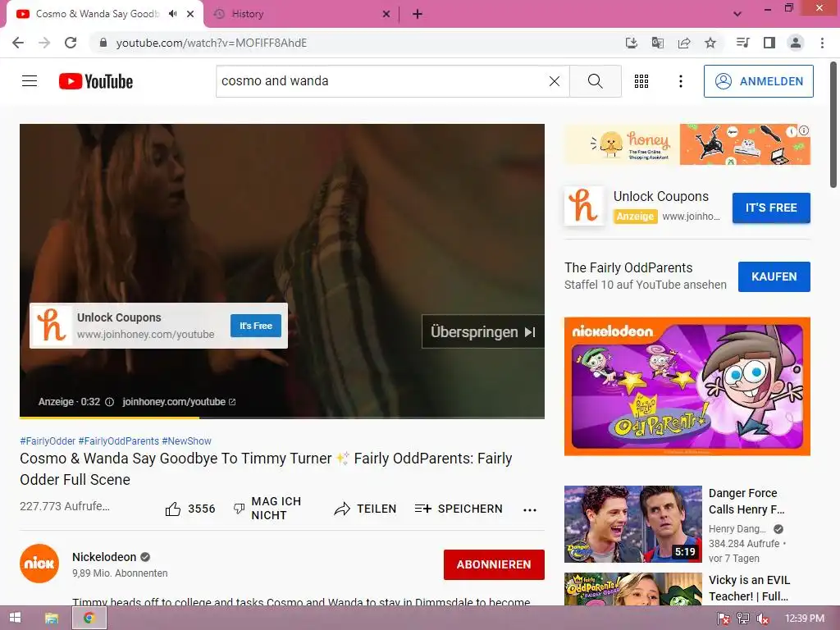Open YouTube settings three-dot menu
Image resolution: width=840 pixels, height=630 pixels.
(x=680, y=81)
